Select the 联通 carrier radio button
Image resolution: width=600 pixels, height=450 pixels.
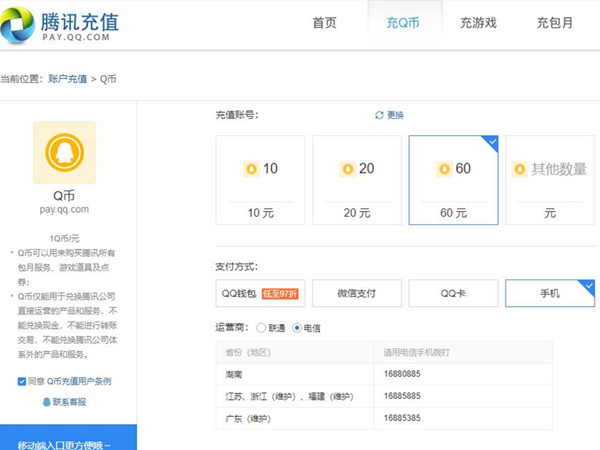(261, 328)
